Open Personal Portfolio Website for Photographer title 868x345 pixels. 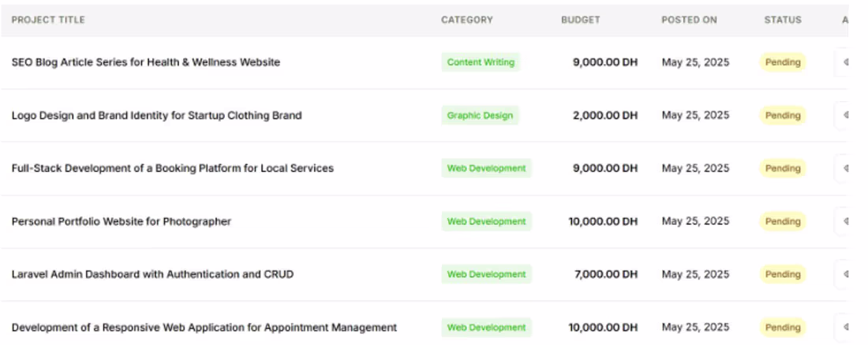[122, 222]
